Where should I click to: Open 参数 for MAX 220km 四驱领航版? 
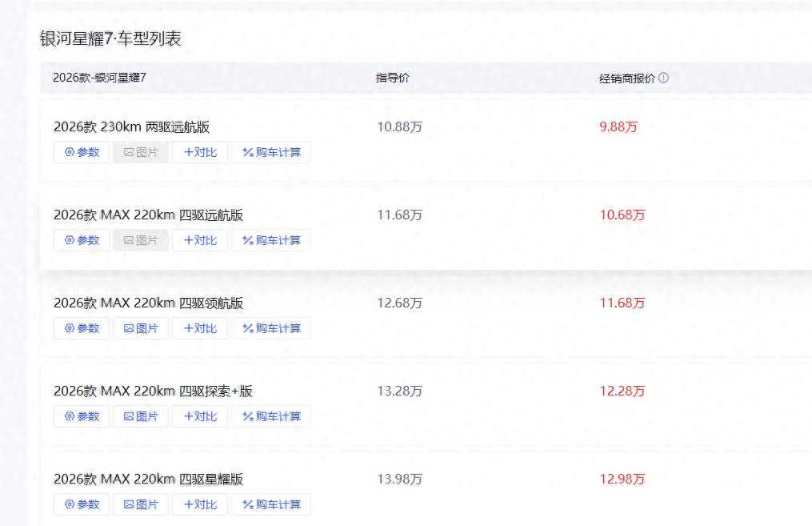82,328
